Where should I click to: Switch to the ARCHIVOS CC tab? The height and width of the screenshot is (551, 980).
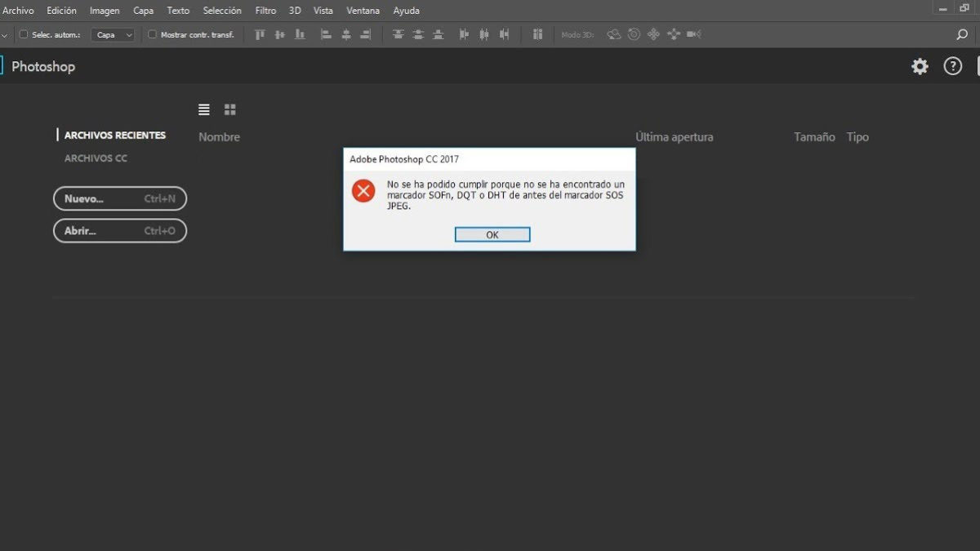pos(96,158)
